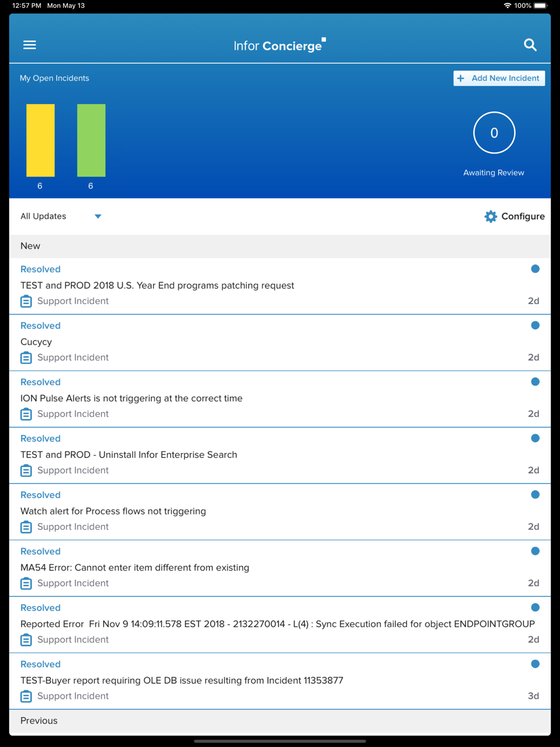Viewport: 560px width, 747px height.
Task: Click clipboard icon for Watch alert incident
Action: pyautogui.click(x=26, y=527)
